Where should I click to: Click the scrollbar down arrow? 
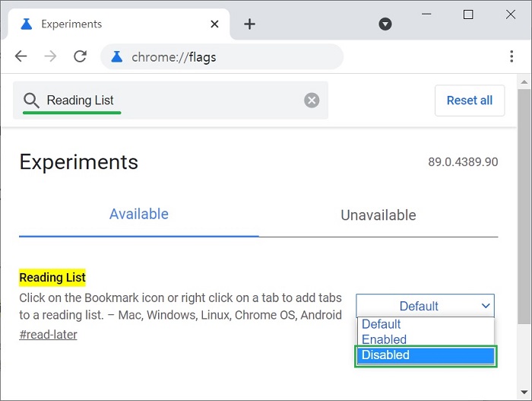pos(524,393)
